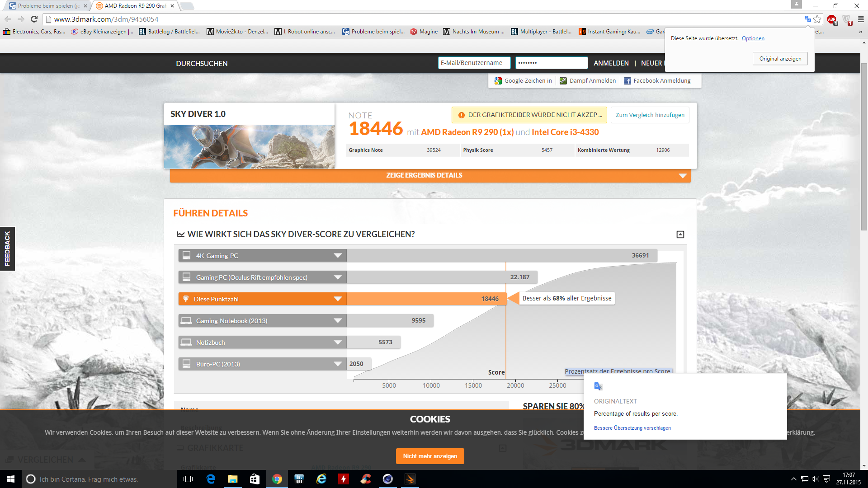
Task: Open the Intel Core i3-4330 hardware link
Action: (565, 132)
